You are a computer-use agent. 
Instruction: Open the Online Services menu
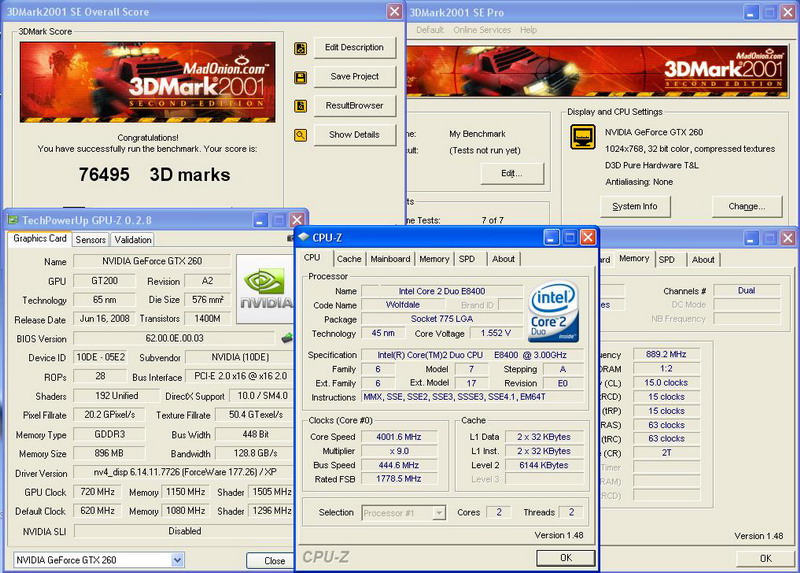click(x=482, y=30)
